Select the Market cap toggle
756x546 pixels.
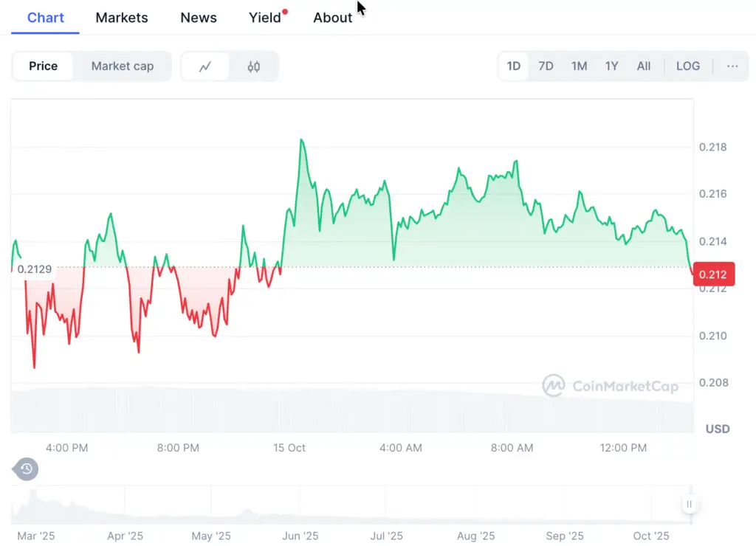pyautogui.click(x=123, y=66)
